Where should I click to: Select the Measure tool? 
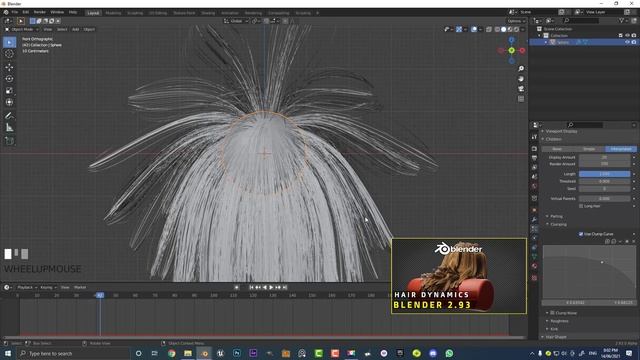[x=9, y=128]
